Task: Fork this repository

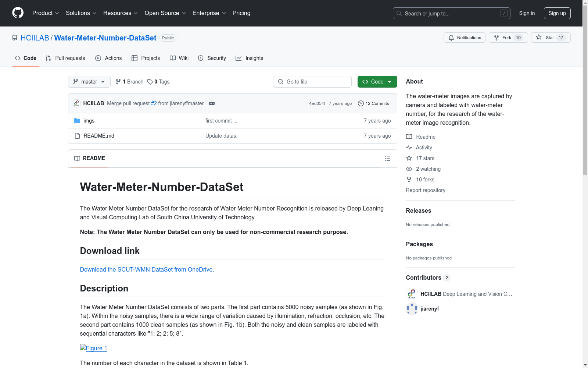Action: [508, 38]
